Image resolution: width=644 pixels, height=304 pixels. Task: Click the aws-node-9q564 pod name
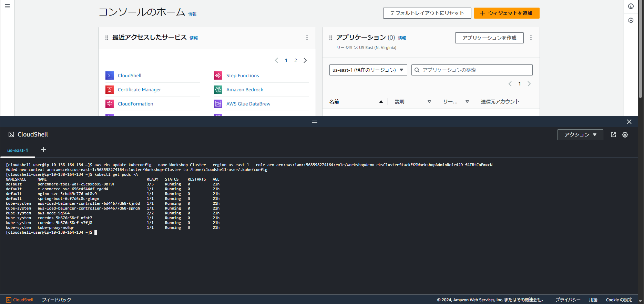pos(53,213)
